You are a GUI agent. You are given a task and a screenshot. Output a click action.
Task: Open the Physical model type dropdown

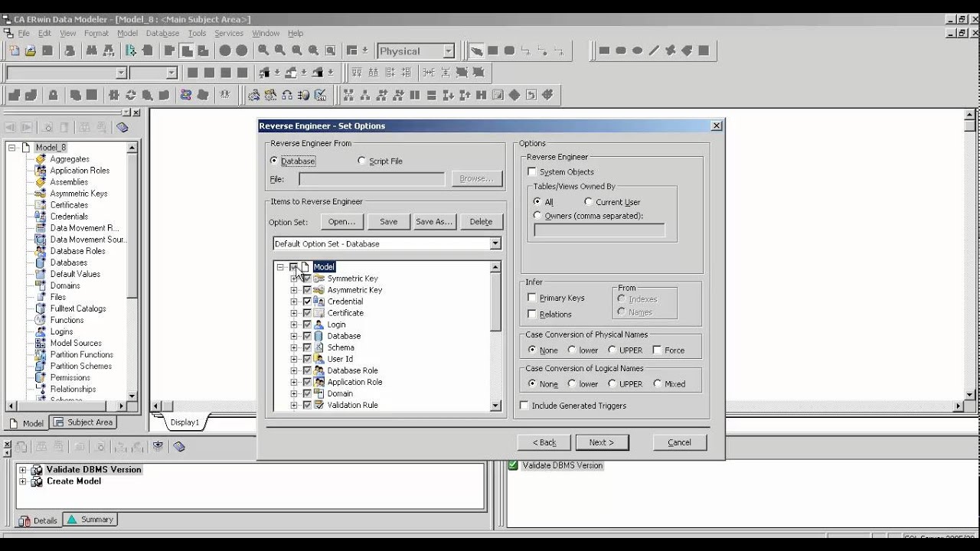[449, 51]
